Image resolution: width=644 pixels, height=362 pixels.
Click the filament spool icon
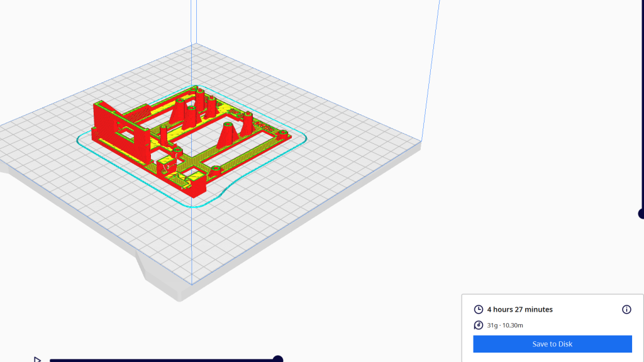pyautogui.click(x=479, y=325)
